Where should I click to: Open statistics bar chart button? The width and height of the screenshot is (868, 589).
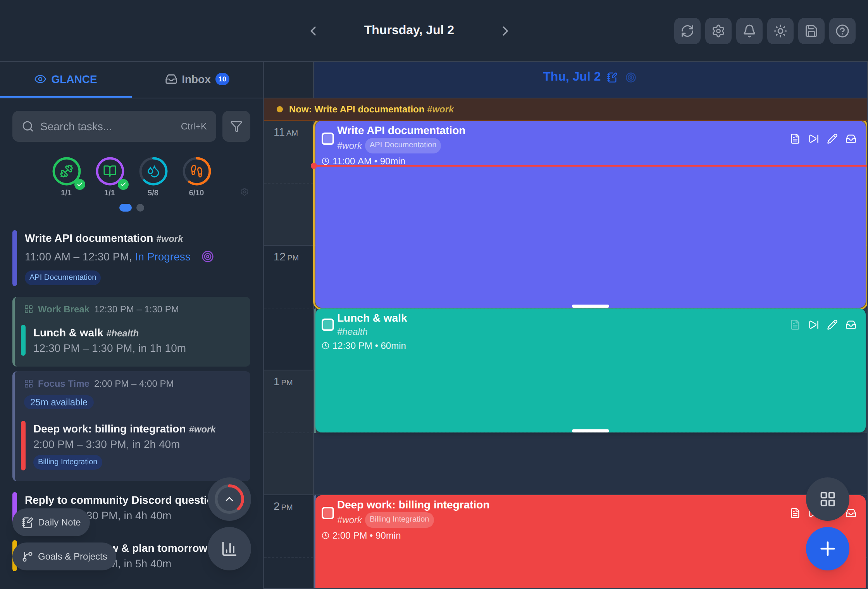(x=229, y=549)
